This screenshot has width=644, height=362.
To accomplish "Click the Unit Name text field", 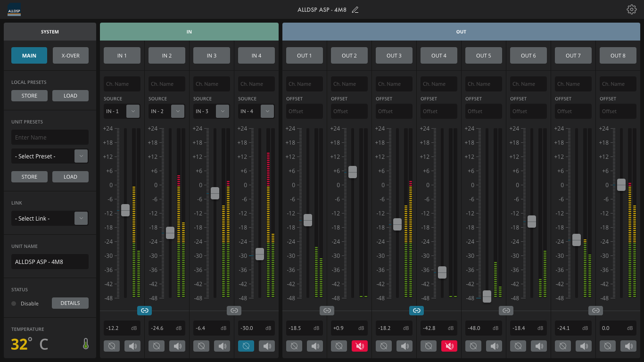I will click(50, 262).
